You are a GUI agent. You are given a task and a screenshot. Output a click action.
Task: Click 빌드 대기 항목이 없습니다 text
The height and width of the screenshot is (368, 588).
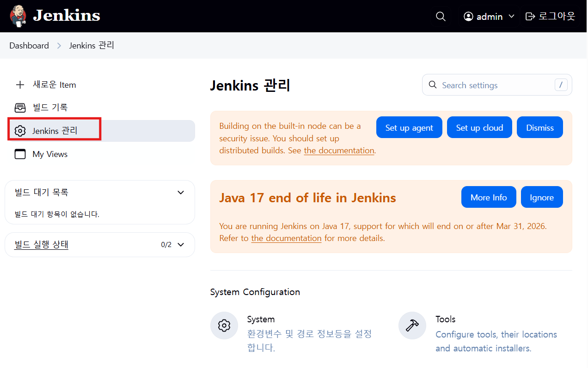[x=57, y=214]
